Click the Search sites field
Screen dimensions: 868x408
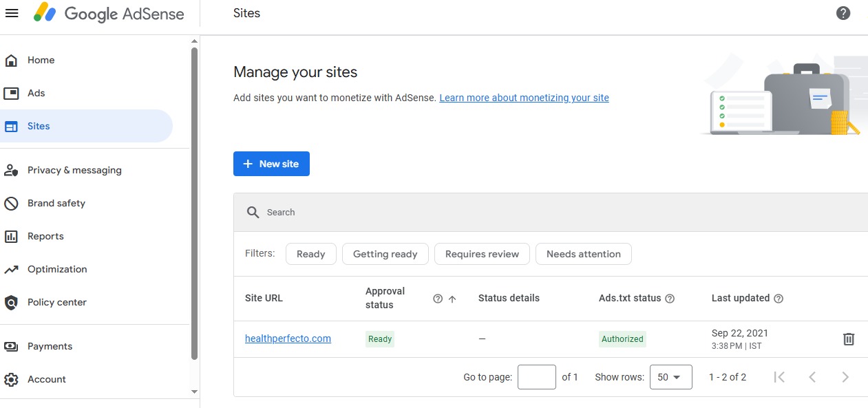click(551, 213)
